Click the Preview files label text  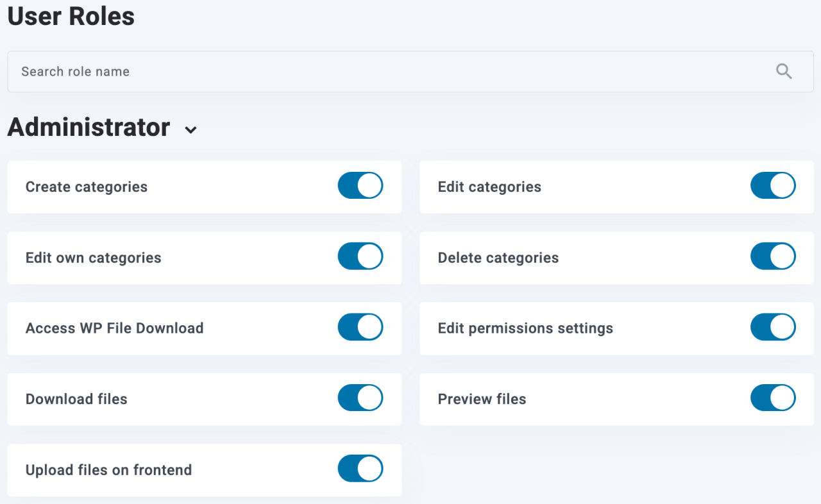pos(482,399)
